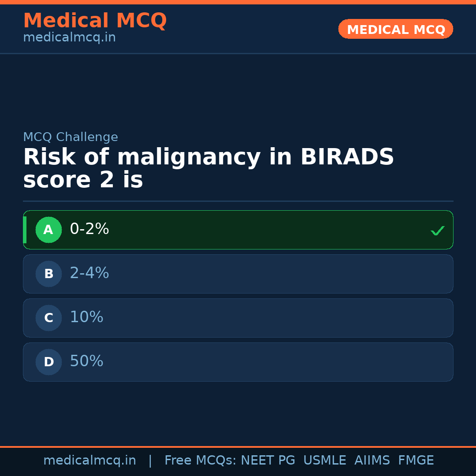Click the MCQ Challenge label
476x476 pixels.
71,138
